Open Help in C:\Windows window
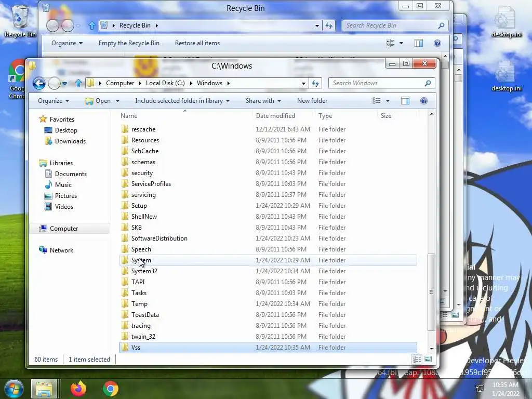This screenshot has height=399, width=532. coord(424,101)
